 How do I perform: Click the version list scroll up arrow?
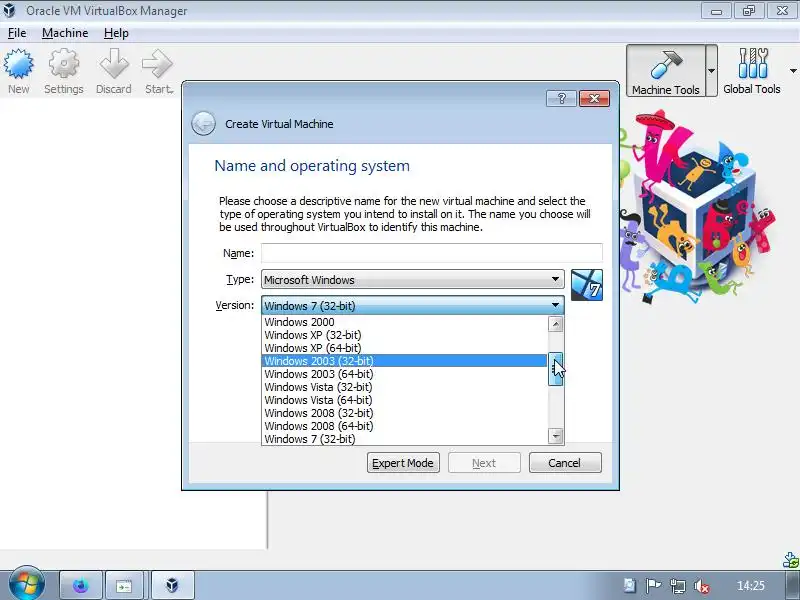tap(556, 324)
